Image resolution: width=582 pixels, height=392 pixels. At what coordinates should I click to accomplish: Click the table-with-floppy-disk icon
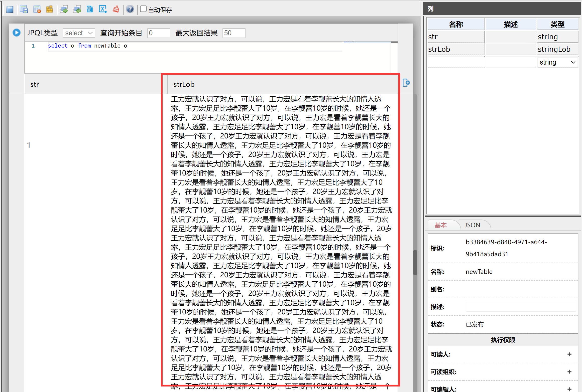coord(24,10)
